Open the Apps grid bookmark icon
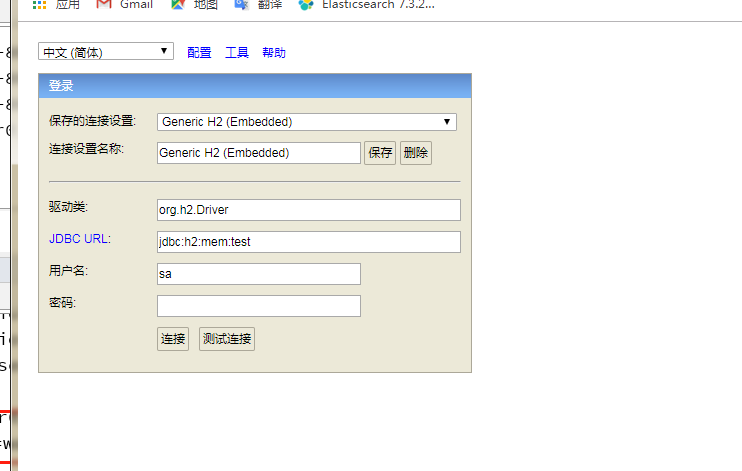The width and height of the screenshot is (742, 471). pyautogui.click(x=39, y=5)
